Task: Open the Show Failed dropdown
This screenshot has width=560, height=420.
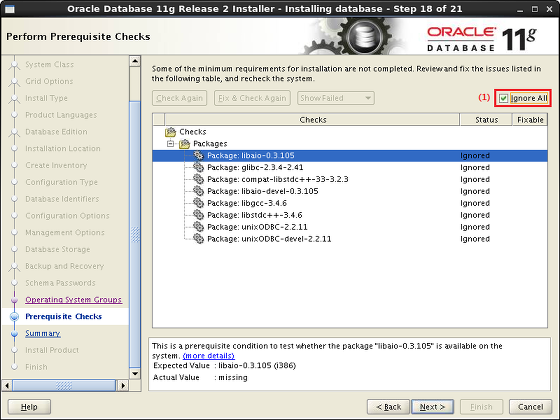Action: [336, 98]
